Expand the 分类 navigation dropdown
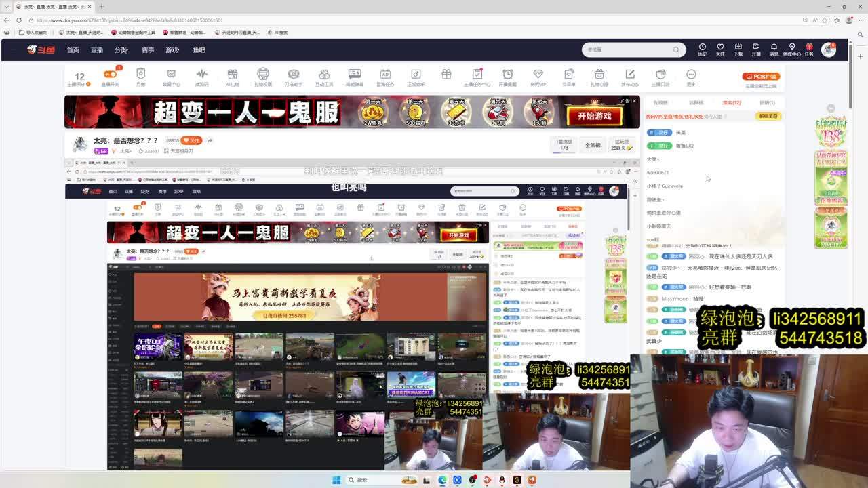 [121, 50]
